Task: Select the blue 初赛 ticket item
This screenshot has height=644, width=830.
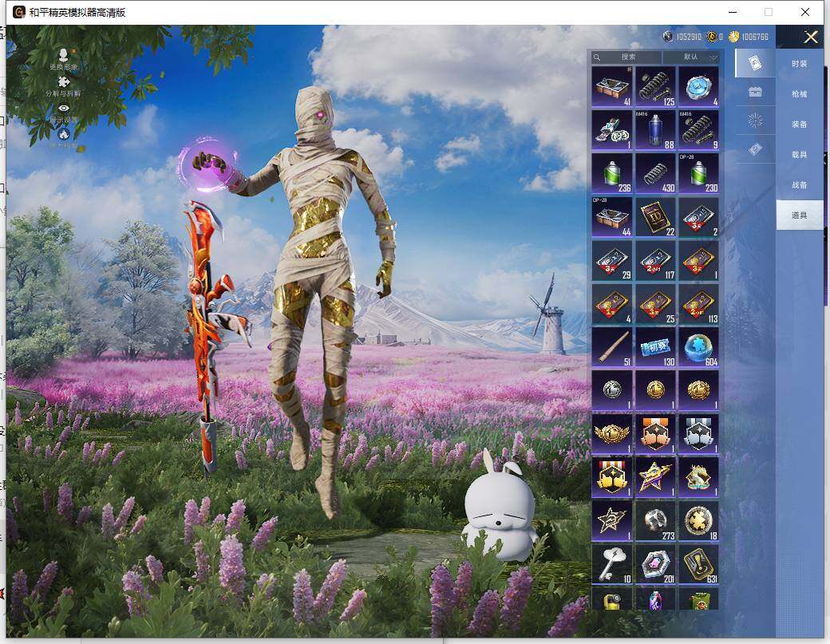Action: pos(654,347)
